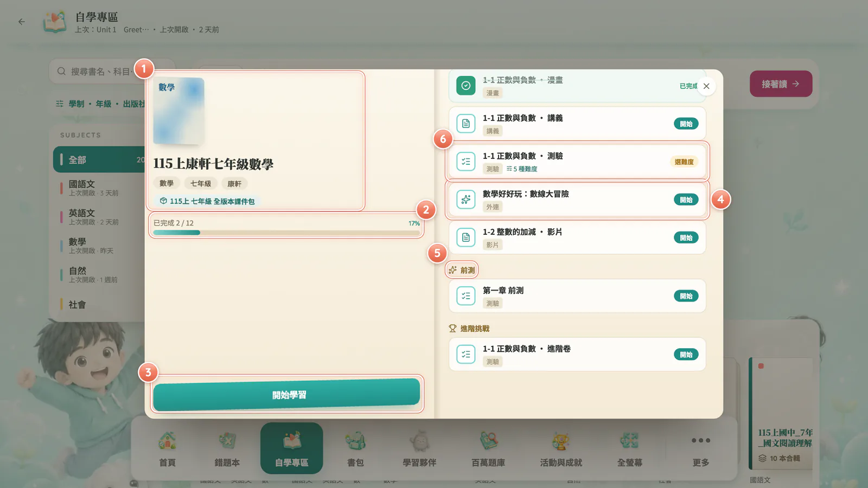The width and height of the screenshot is (868, 488).
Task: Close the course detail dialog
Action: pyautogui.click(x=706, y=86)
